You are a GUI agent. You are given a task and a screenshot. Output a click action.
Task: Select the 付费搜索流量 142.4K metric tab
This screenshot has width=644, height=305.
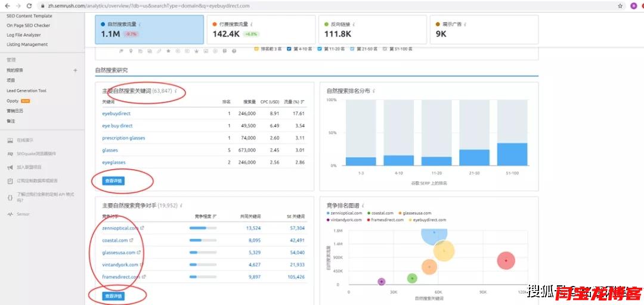click(263, 29)
